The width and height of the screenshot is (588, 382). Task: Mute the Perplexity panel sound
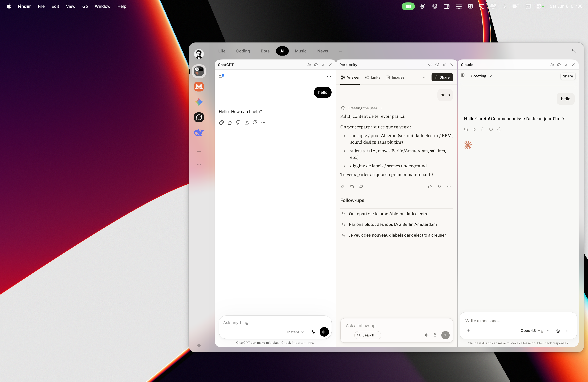tap(430, 65)
